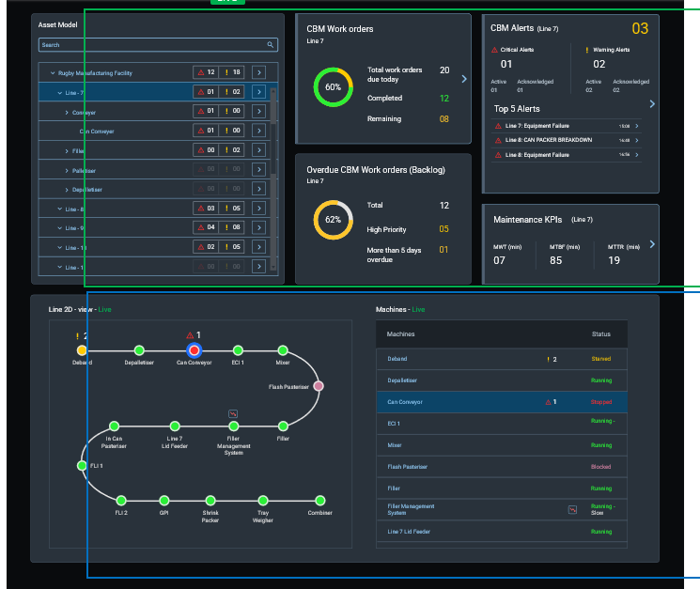Screen dimensions: 700x589
Task: Click the Asset Model search field
Action: 150,44
